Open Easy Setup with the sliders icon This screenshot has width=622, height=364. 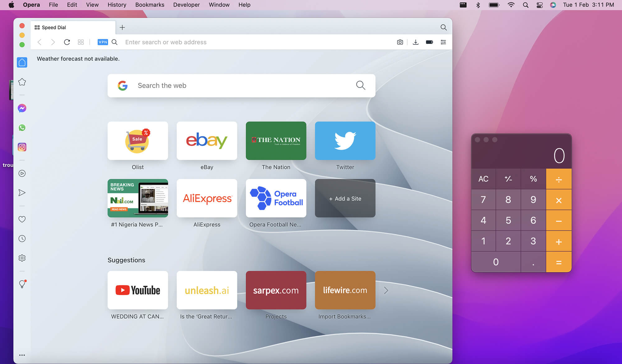point(443,42)
